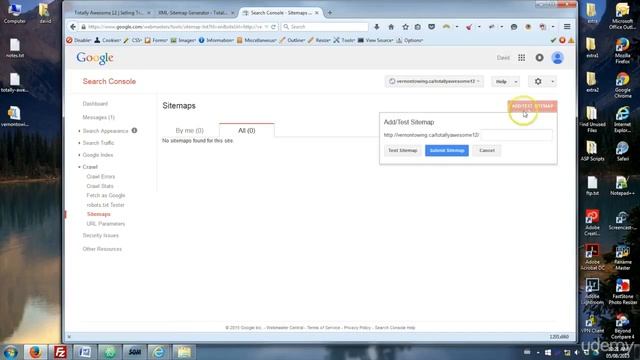
Task: Open the new browser tab plus button
Action: point(330,13)
